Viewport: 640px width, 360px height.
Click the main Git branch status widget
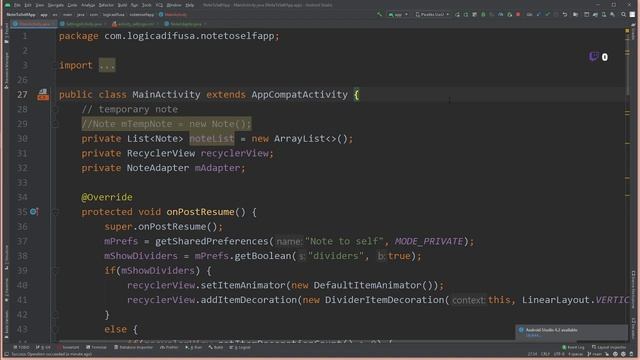coord(594,354)
